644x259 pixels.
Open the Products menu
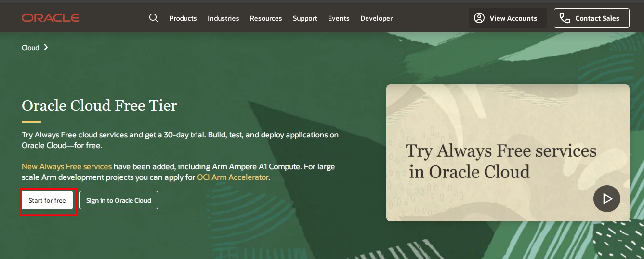click(183, 18)
